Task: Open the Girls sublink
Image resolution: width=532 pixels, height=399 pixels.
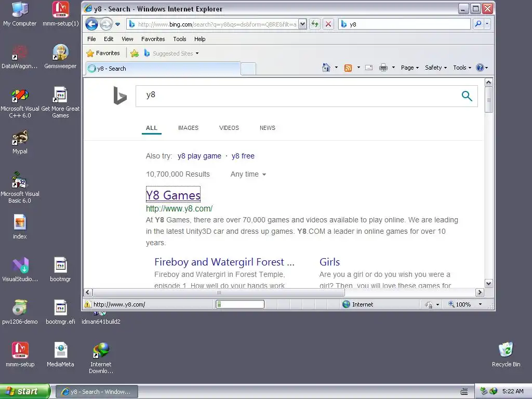Action: click(x=329, y=262)
